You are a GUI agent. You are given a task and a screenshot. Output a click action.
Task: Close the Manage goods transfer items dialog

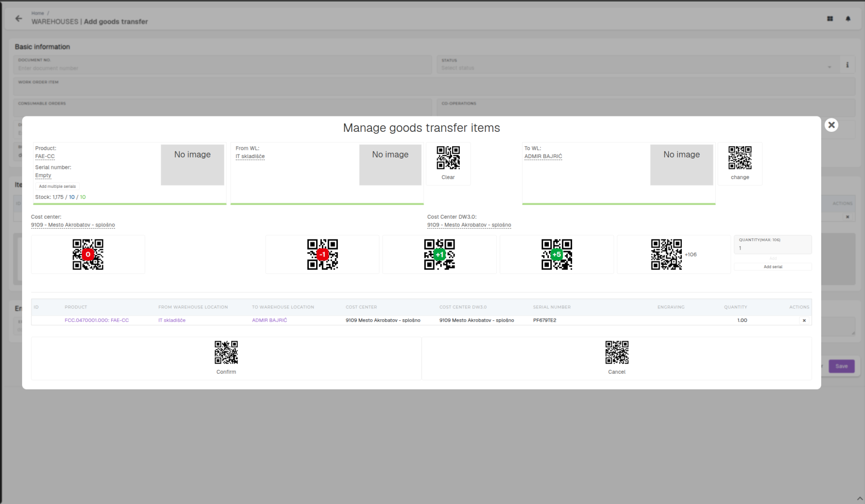point(831,125)
